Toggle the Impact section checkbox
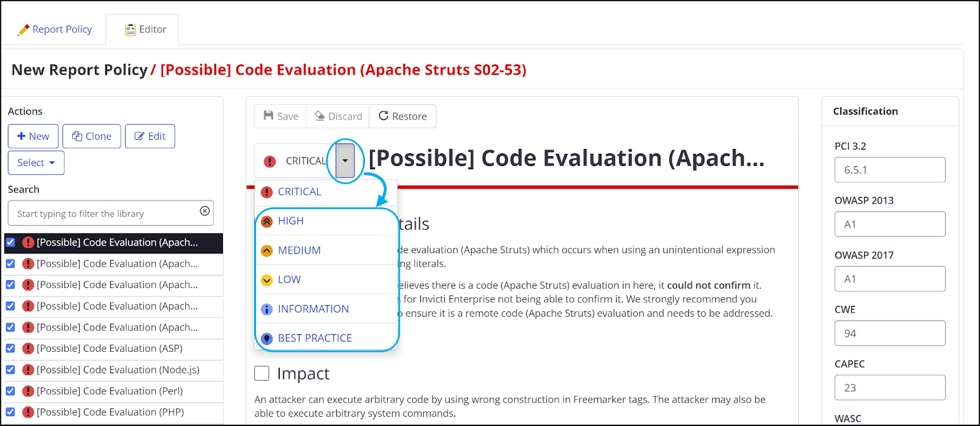 tap(262, 373)
